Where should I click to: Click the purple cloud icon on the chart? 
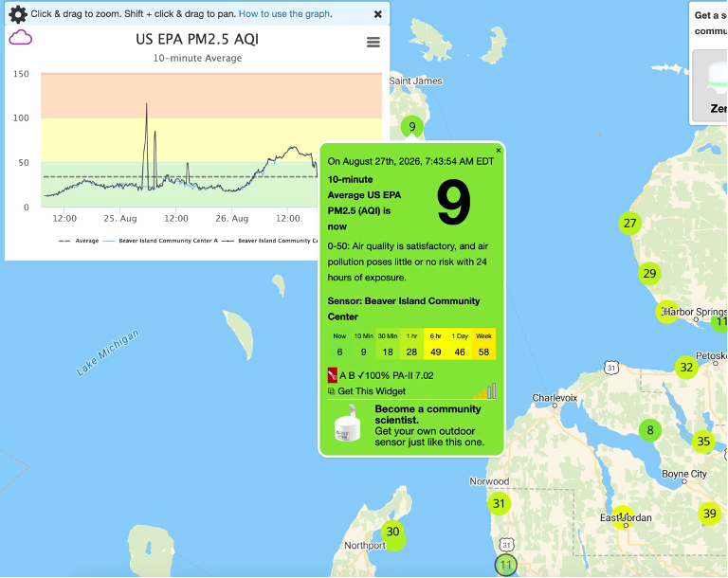(21, 38)
